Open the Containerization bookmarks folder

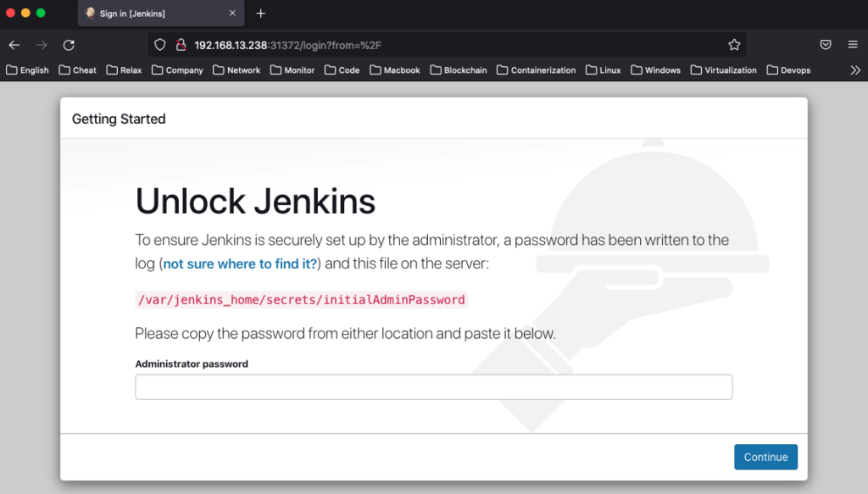(x=537, y=70)
